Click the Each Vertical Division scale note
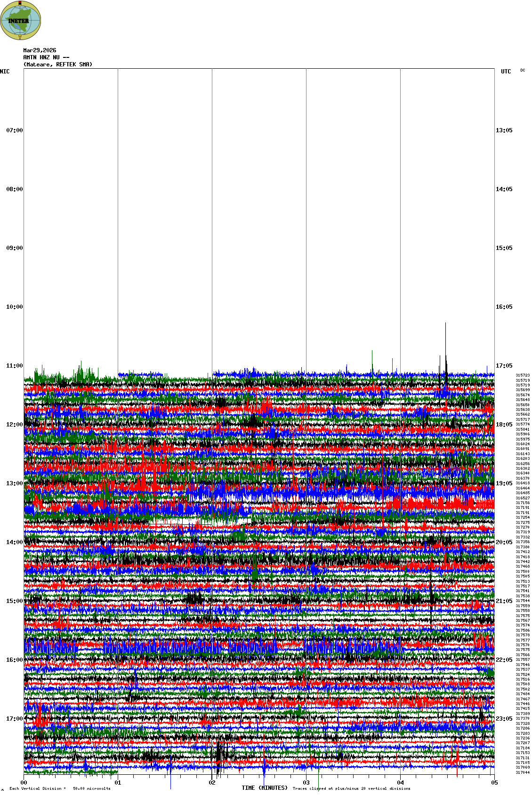The width and height of the screenshot is (532, 795). [60, 788]
